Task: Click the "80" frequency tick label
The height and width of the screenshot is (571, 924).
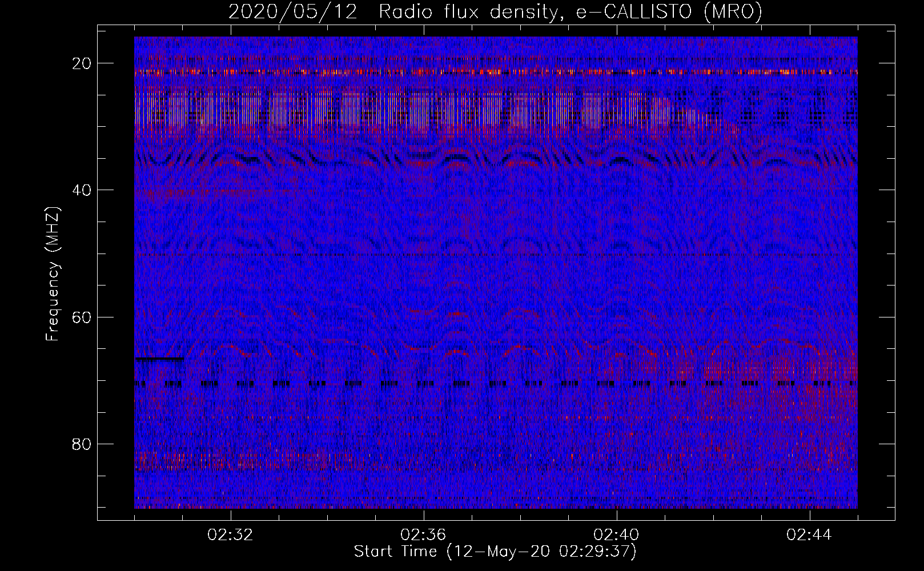Action: click(x=82, y=444)
